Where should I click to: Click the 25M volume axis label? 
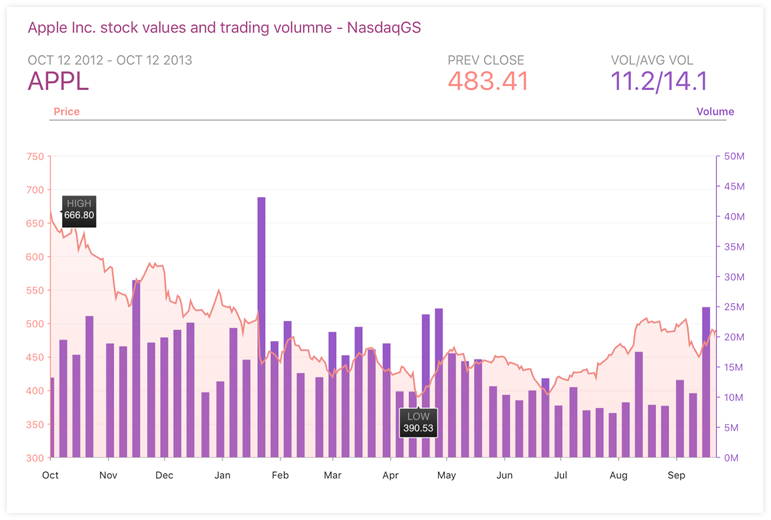tap(734, 307)
